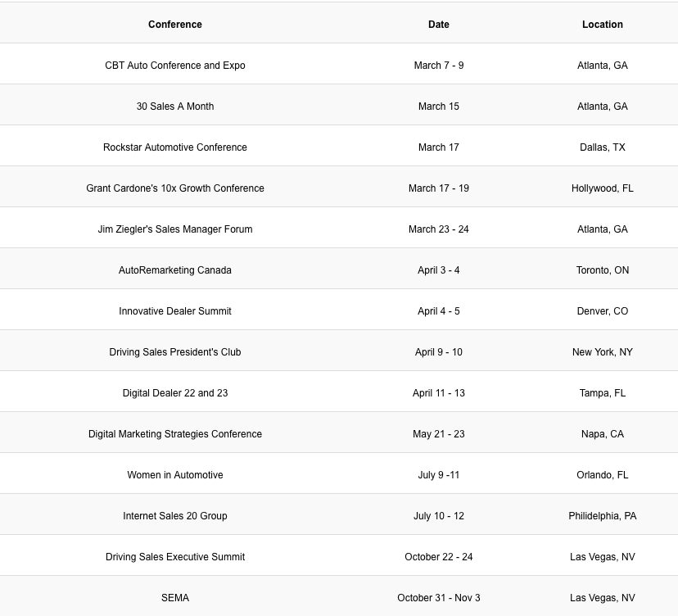Click Grant Cardone's 10x Growth Conference
The width and height of the screenshot is (678, 616).
tap(175, 188)
